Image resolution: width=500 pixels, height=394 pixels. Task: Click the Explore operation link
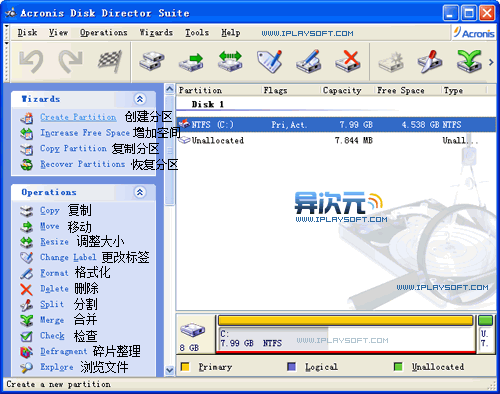click(57, 367)
